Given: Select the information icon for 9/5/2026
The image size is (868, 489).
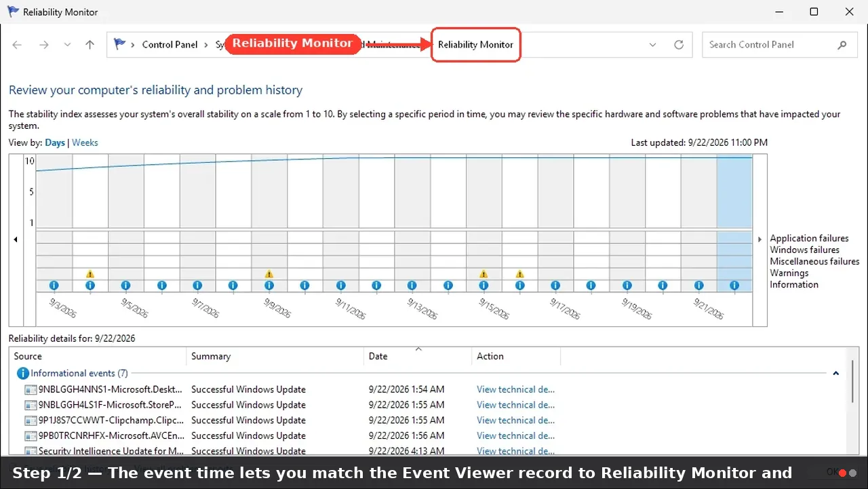Looking at the screenshot, I should [x=125, y=286].
